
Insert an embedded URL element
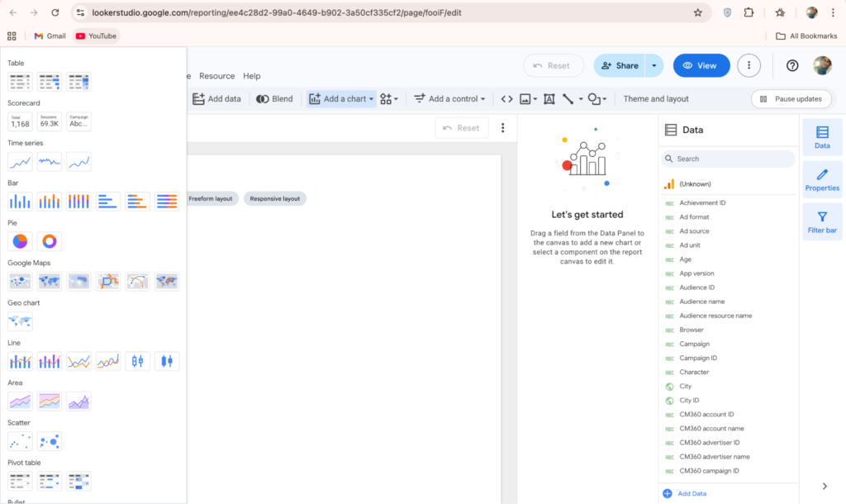point(507,99)
